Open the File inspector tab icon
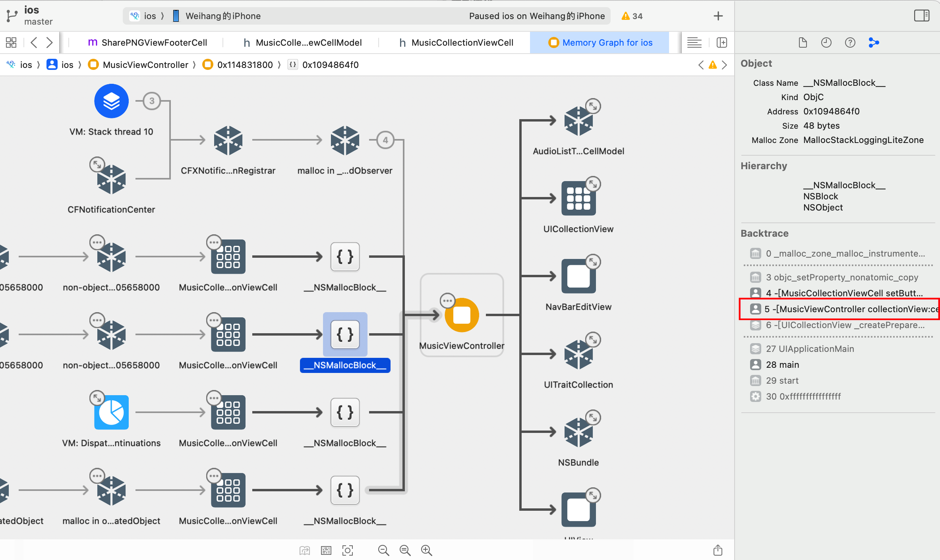 coord(803,42)
